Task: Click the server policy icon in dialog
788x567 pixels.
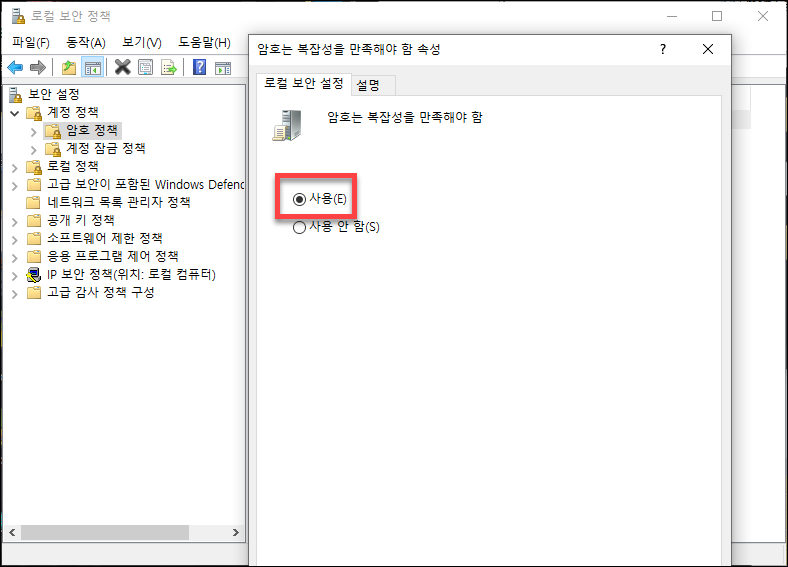Action: (287, 125)
